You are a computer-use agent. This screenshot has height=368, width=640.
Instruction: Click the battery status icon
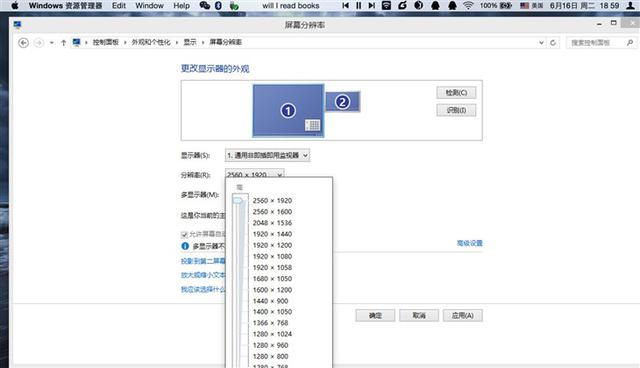coord(506,6)
